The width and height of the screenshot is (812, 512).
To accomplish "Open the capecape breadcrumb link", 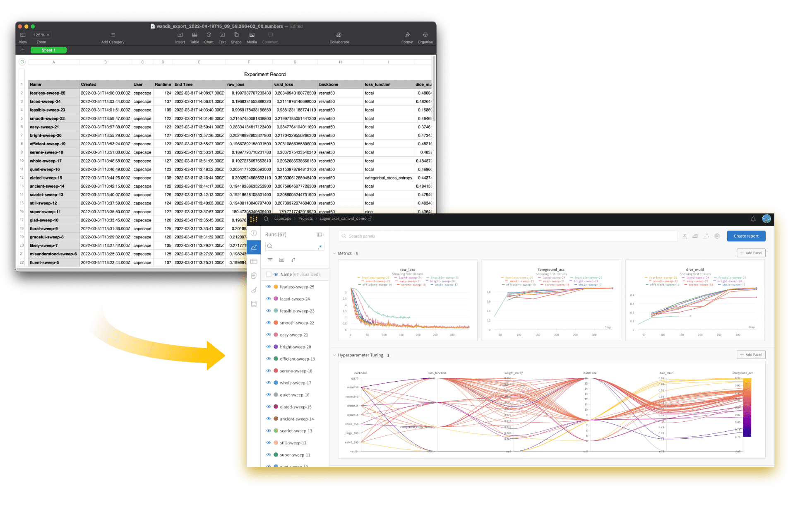I will coord(283,219).
